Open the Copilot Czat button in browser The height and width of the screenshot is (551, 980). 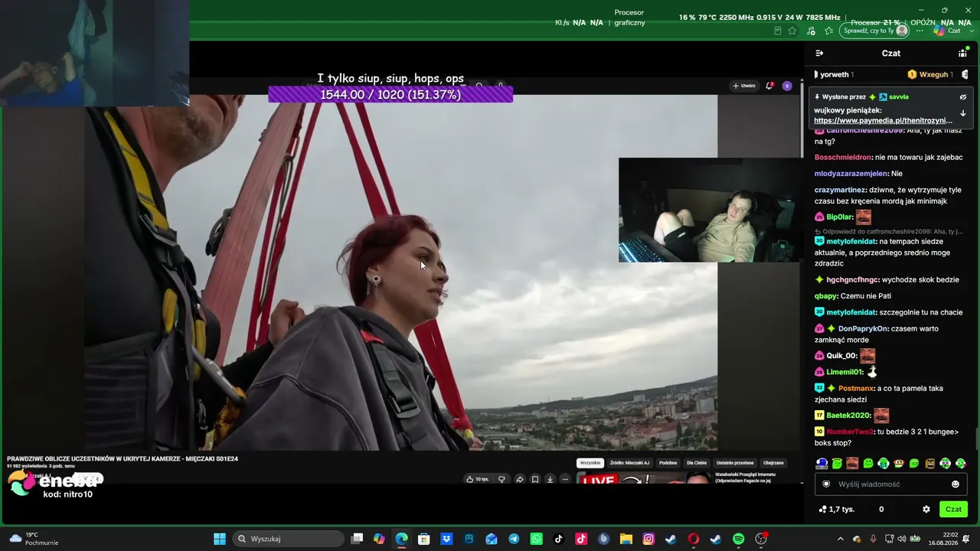947,31
